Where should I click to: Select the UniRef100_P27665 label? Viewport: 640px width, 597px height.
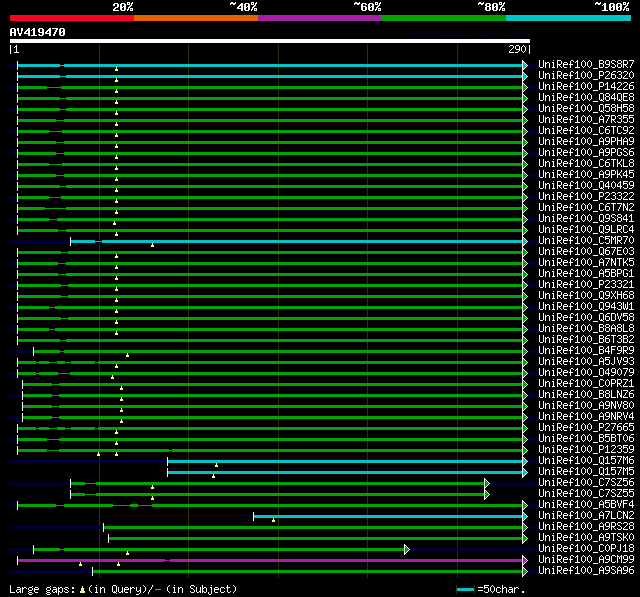click(x=586, y=428)
